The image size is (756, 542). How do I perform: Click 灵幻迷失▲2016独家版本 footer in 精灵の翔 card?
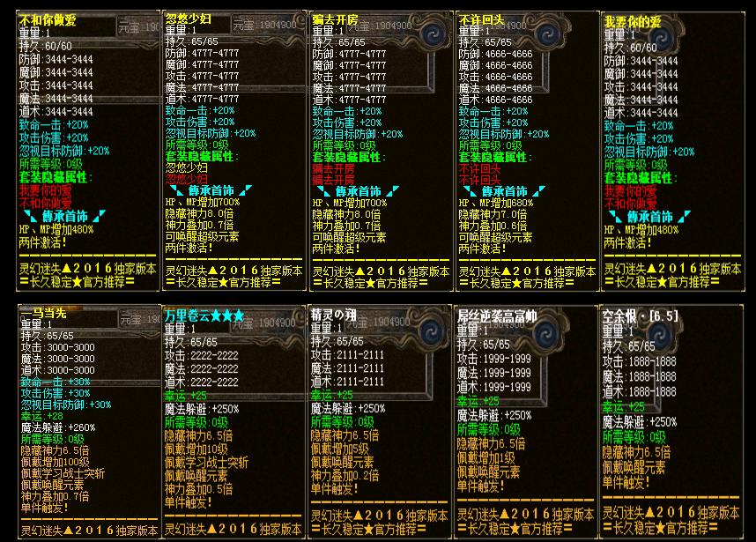[x=380, y=515]
